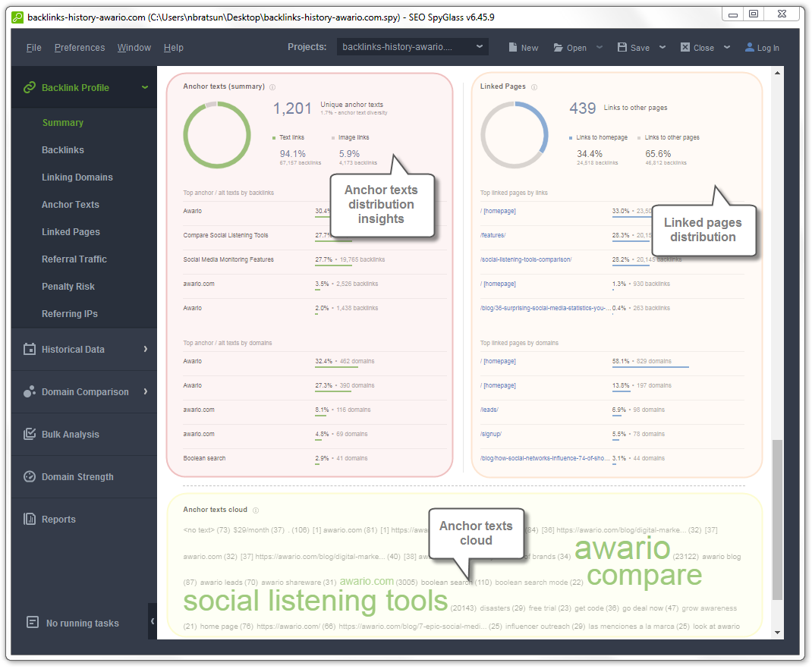Click the Close project X icon
This screenshot has height=669, width=812.
click(685, 47)
